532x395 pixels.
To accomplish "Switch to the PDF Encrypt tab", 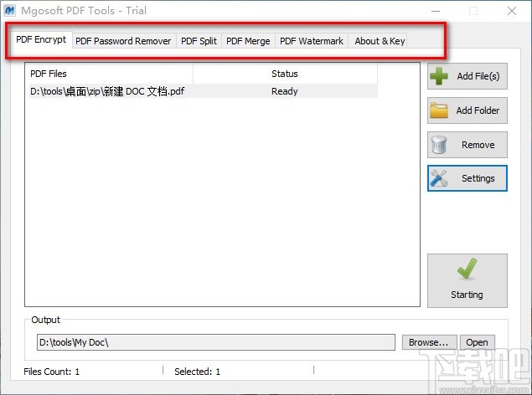I will pyautogui.click(x=41, y=39).
